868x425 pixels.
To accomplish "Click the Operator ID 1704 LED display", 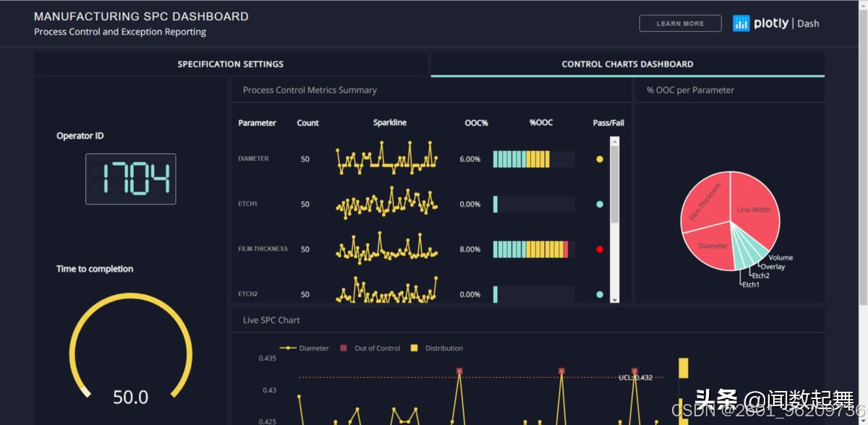I will [131, 179].
